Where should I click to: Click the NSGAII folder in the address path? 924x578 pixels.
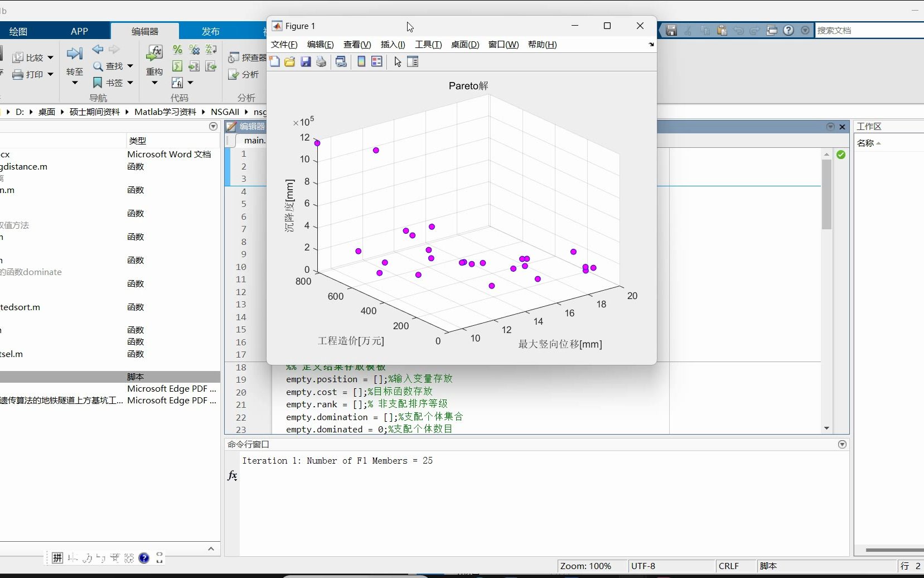[225, 112]
